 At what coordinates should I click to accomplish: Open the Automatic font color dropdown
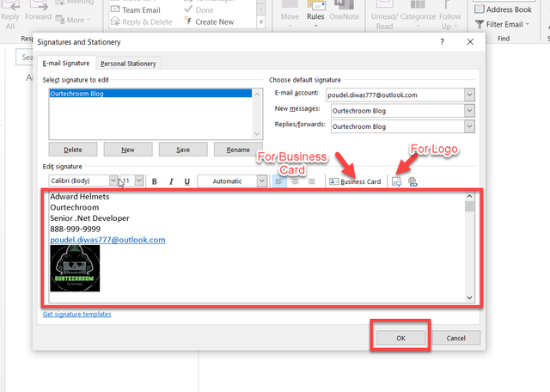pos(261,181)
